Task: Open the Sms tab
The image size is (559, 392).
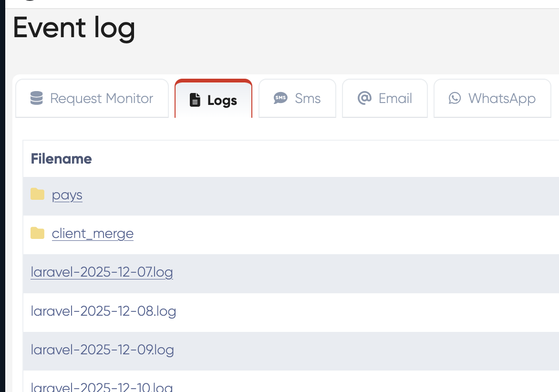Action: pyautogui.click(x=308, y=99)
